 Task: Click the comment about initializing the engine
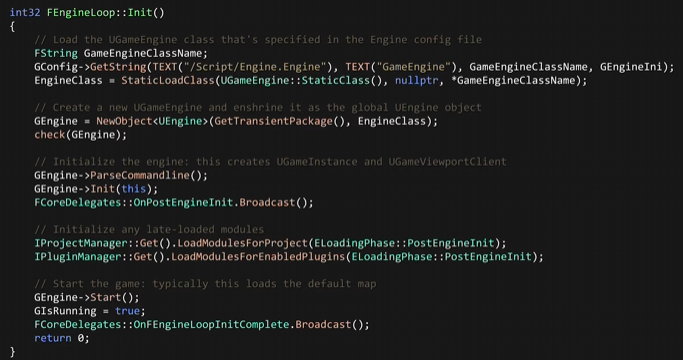click(x=270, y=162)
